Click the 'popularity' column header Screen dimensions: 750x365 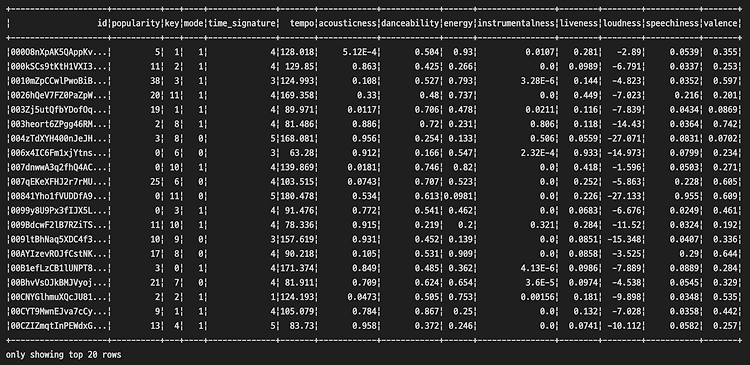click(136, 23)
